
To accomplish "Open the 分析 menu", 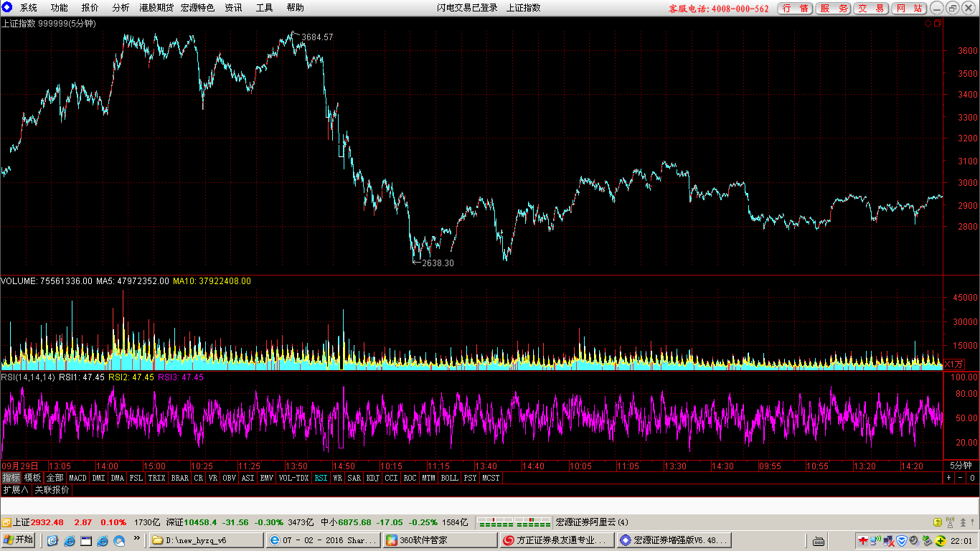I will [121, 8].
